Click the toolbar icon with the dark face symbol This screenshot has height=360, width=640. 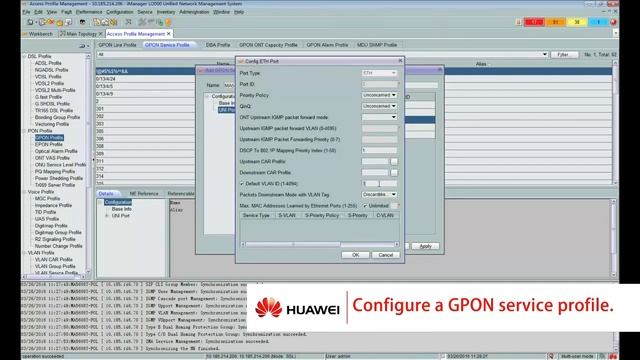coord(82,22)
